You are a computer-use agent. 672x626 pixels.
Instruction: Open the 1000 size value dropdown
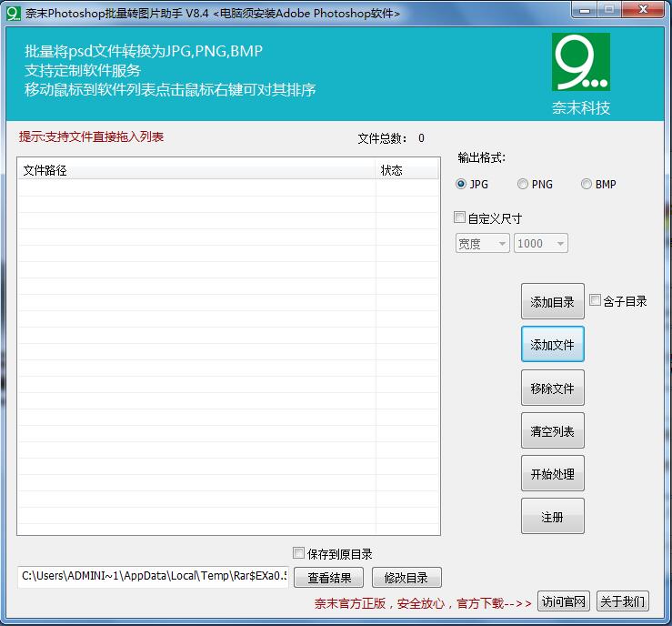click(x=541, y=244)
